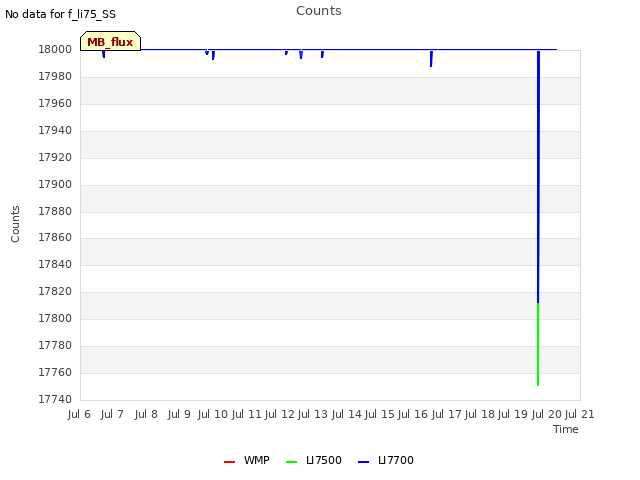Click the 'Jul 21' x-axis tick label
Viewport: 640px width, 480px height.
pos(580,414)
